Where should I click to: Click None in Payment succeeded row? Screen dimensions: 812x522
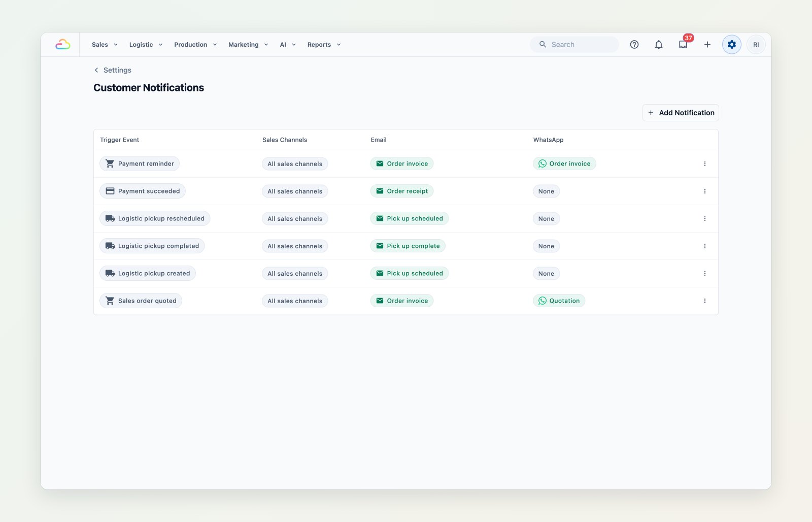click(x=546, y=191)
